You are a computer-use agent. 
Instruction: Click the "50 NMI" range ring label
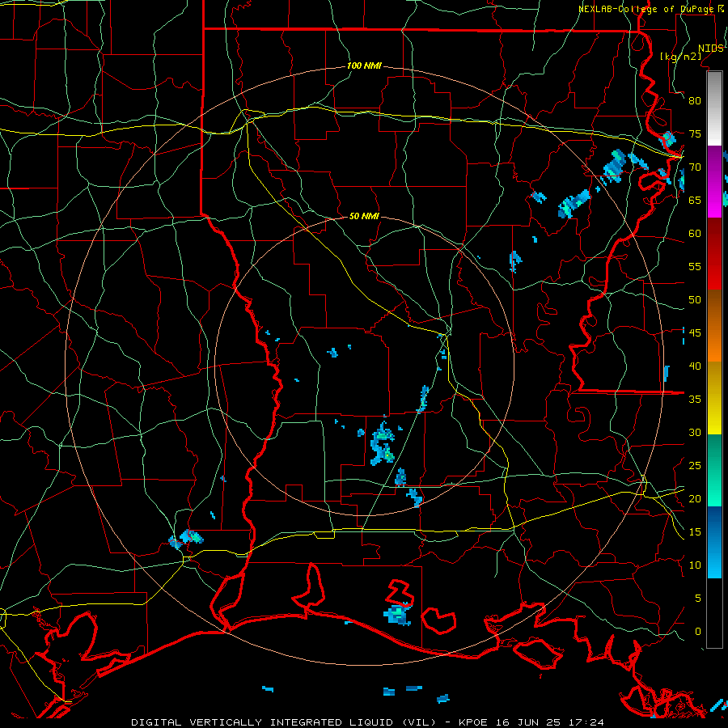(364, 216)
